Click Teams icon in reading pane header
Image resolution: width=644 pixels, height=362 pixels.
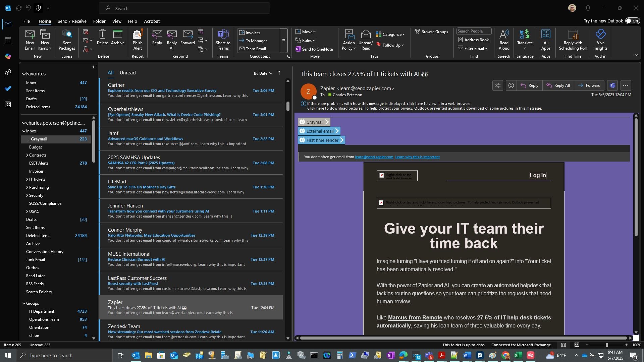click(x=612, y=85)
